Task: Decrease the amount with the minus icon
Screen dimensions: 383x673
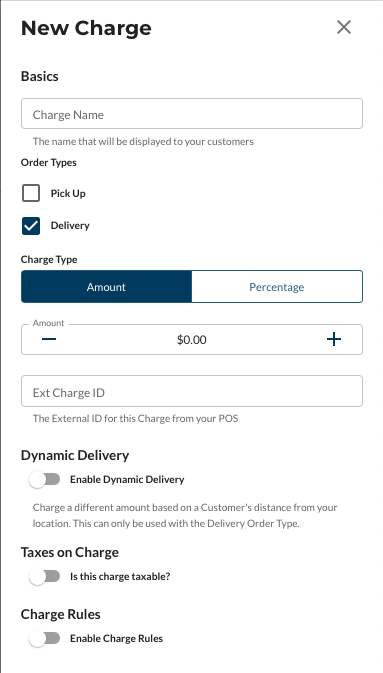Action: pyautogui.click(x=49, y=340)
